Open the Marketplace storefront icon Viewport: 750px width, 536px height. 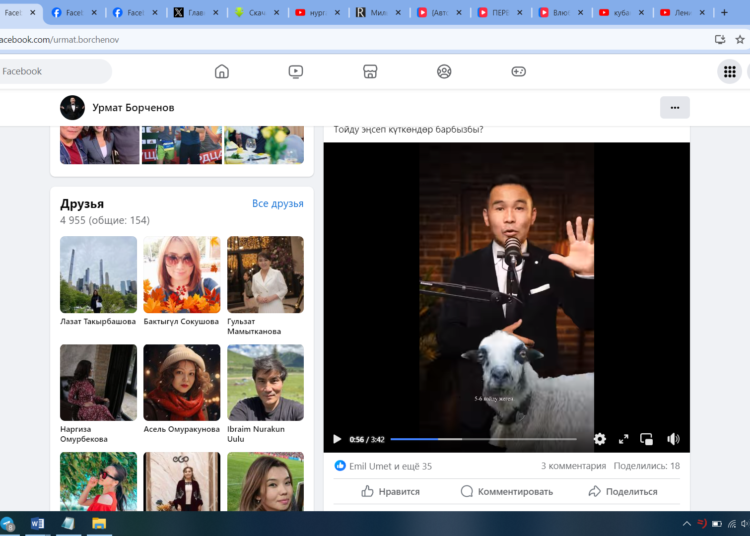coord(370,71)
